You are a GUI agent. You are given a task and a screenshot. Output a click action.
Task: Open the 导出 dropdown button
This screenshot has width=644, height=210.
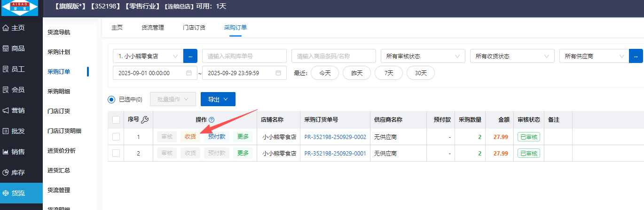point(218,99)
